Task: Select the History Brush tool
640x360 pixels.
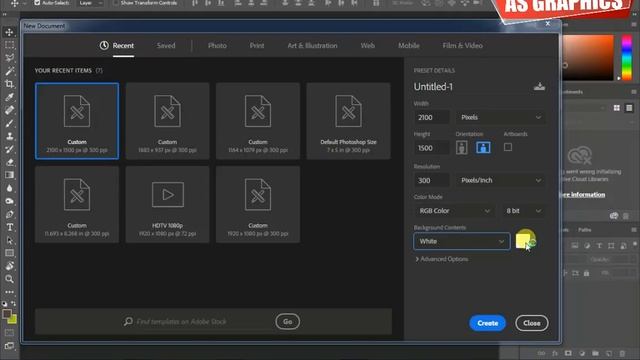Action: point(9,149)
